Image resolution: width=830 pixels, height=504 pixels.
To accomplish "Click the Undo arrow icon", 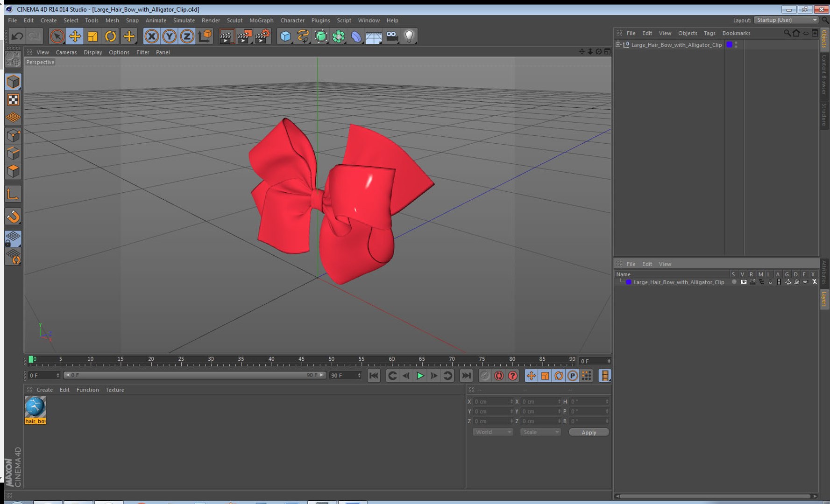I will (17, 36).
